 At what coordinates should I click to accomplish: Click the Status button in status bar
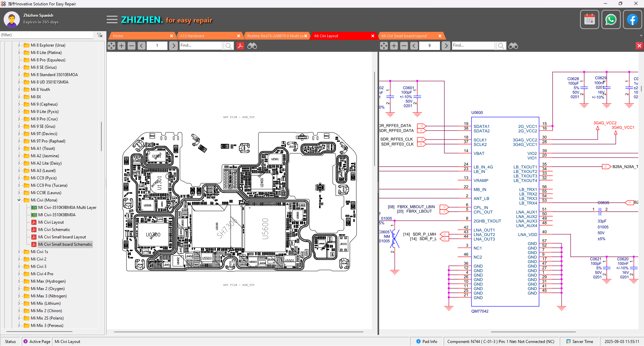(10, 342)
